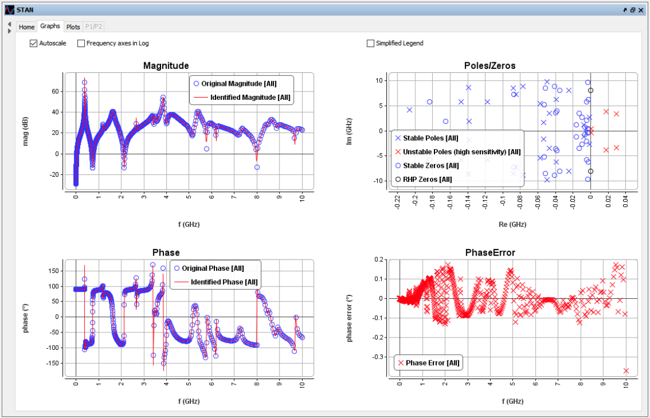Enable the Simplified Legend checkbox
Image resolution: width=650 pixels, height=418 pixels.
click(x=370, y=43)
